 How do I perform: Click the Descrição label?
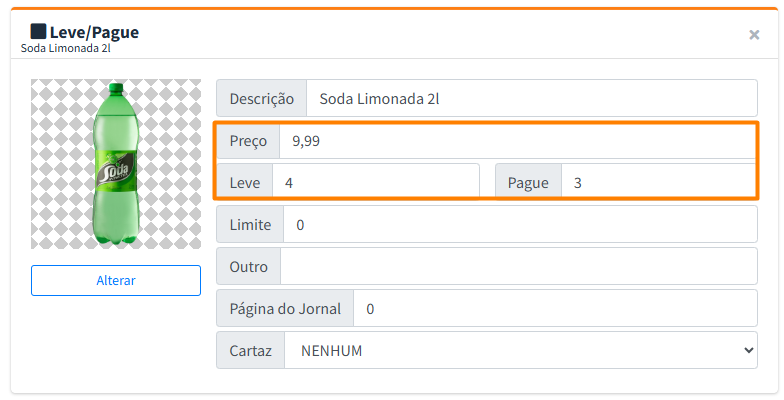(x=262, y=99)
